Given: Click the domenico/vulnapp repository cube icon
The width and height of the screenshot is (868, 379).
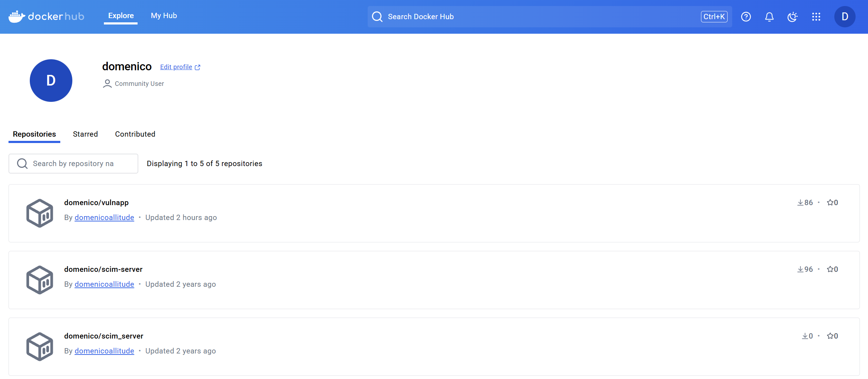Looking at the screenshot, I should [x=40, y=213].
